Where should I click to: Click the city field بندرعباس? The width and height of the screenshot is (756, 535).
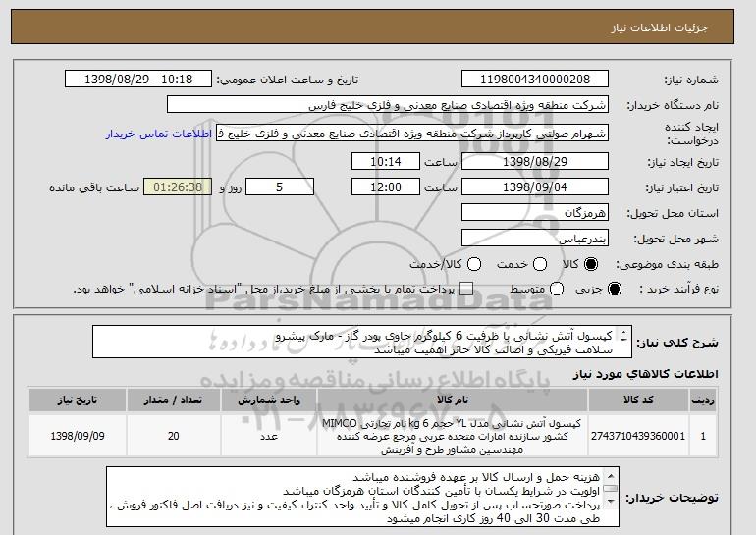(x=535, y=239)
